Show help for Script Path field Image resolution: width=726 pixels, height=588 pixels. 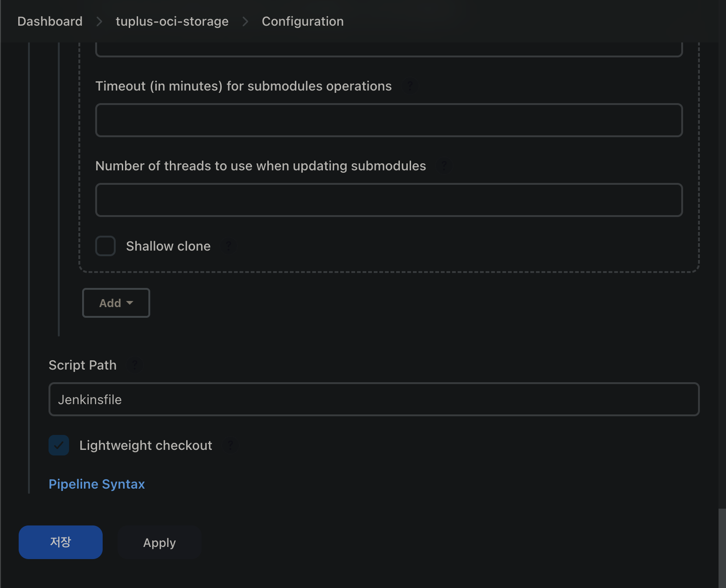tap(134, 365)
